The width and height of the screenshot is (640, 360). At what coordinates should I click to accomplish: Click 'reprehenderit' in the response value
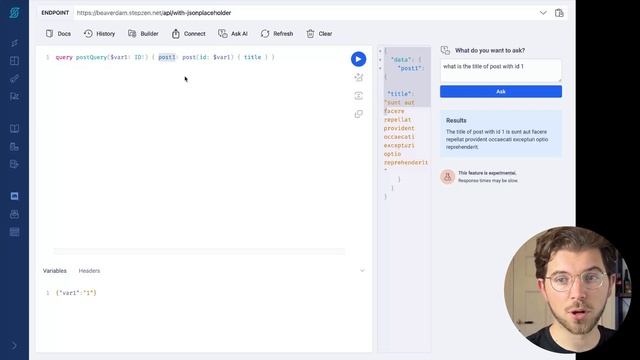405,162
